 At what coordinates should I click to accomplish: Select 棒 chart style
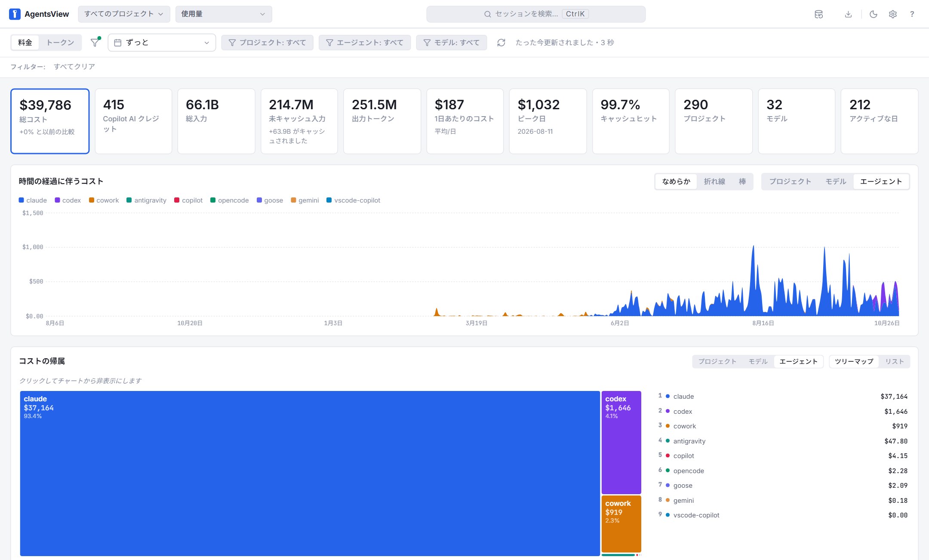tap(742, 182)
